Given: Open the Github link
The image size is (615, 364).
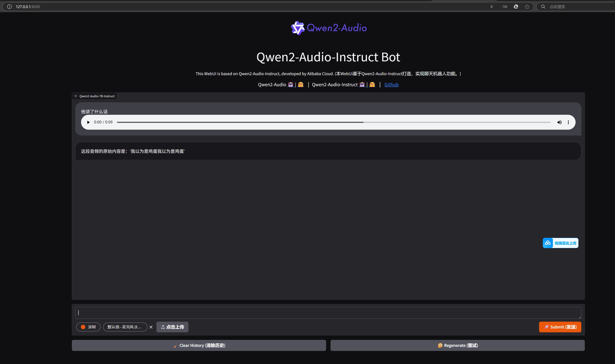Looking at the screenshot, I should tap(391, 85).
